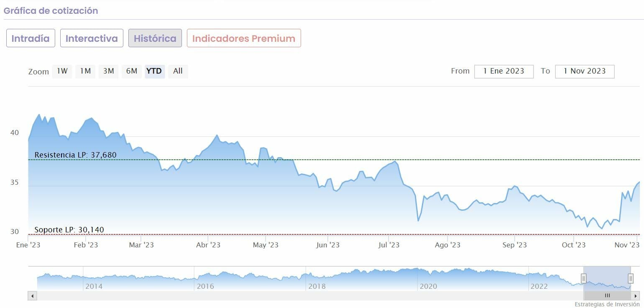Open the Interactiva chart tab
The height and width of the screenshot is (308, 644).
click(x=92, y=38)
